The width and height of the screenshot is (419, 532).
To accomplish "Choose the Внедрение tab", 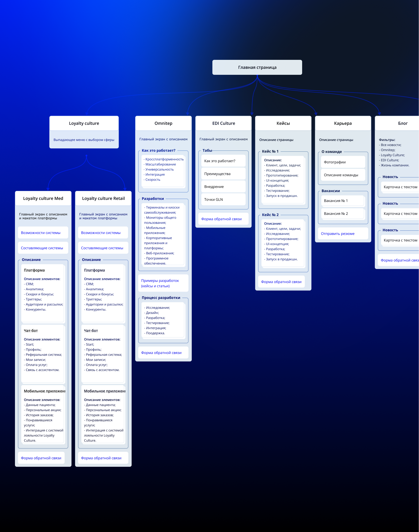I will click(x=223, y=187).
